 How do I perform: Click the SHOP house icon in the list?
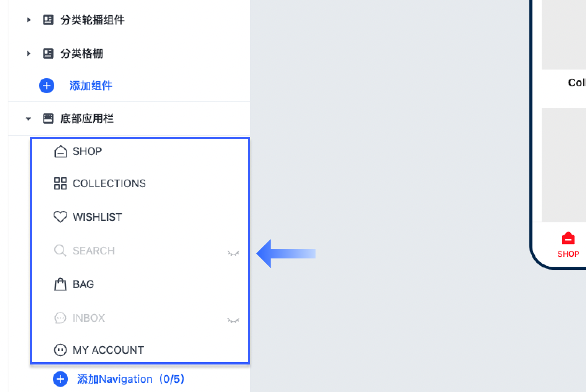[x=60, y=151]
